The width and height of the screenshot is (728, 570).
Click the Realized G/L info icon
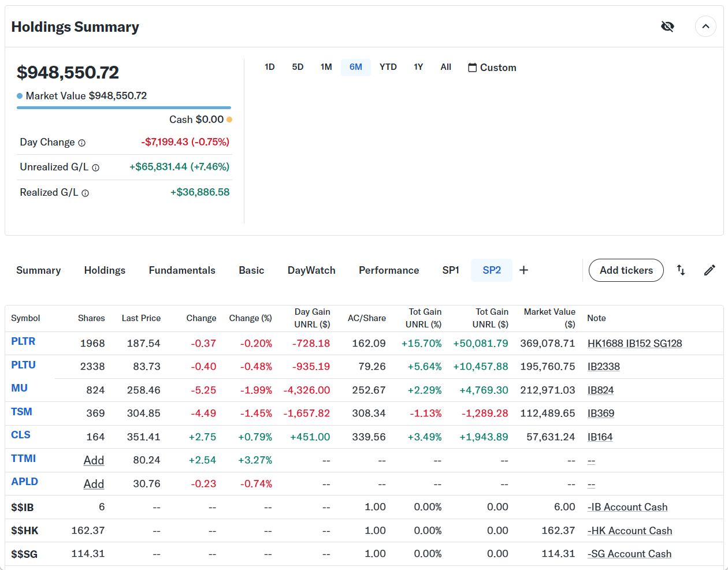(86, 193)
